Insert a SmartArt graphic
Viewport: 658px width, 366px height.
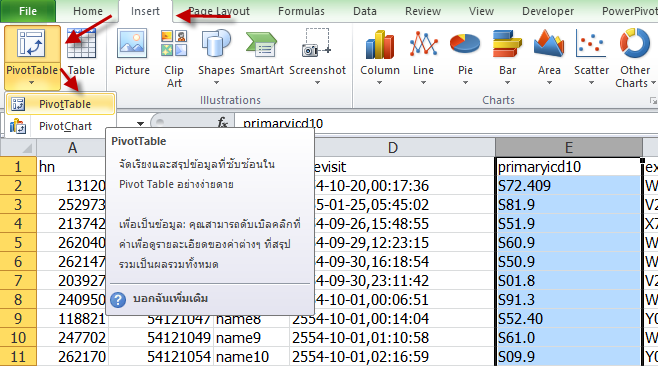tap(261, 44)
